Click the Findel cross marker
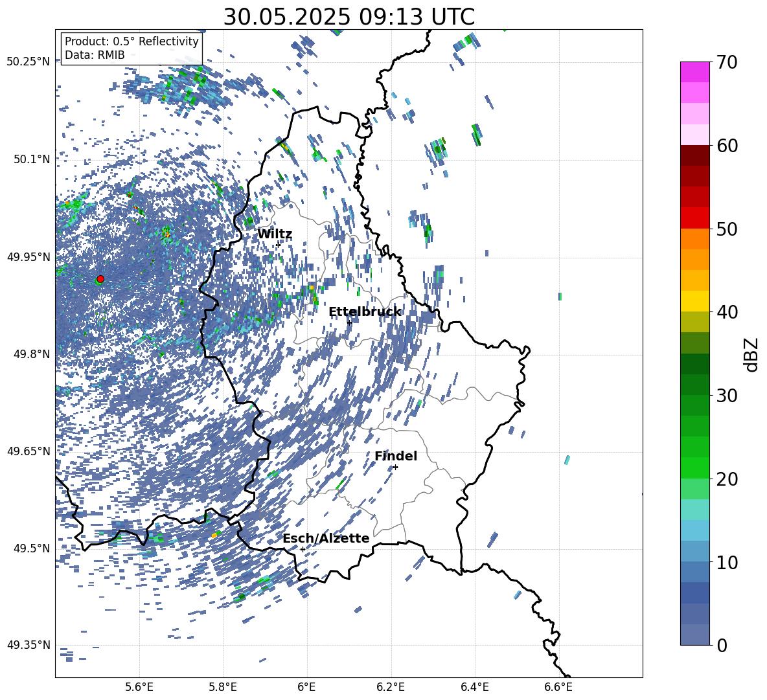Screen dimensions: 767x700 [395, 468]
